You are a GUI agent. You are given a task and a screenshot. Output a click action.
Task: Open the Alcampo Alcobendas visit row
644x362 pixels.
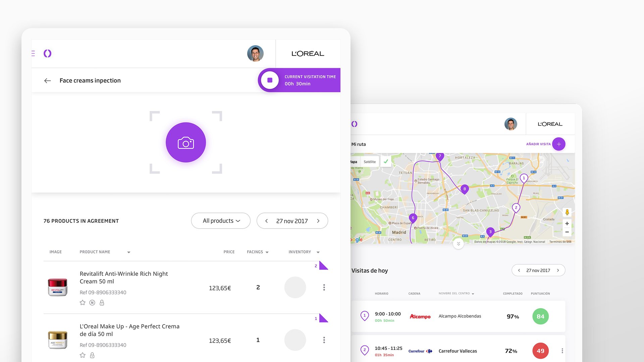pyautogui.click(x=458, y=316)
